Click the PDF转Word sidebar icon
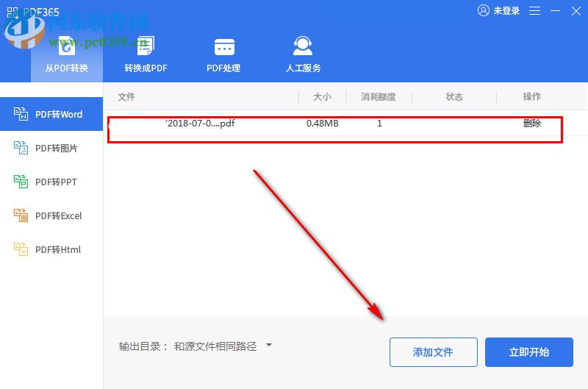Viewport: 588px width, 389px height. pyautogui.click(x=21, y=114)
